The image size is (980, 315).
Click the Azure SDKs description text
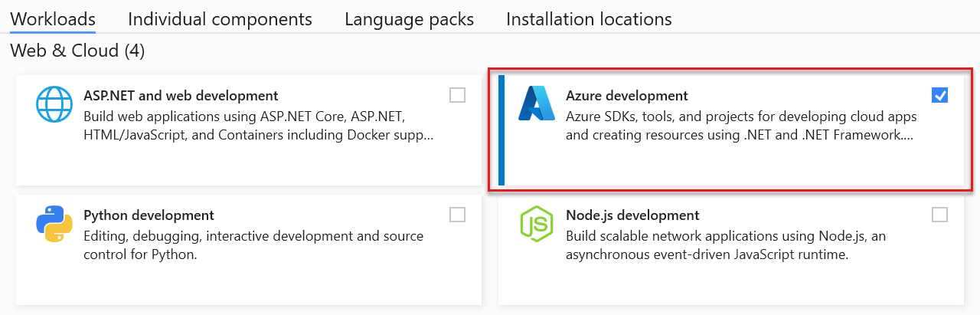coord(740,126)
